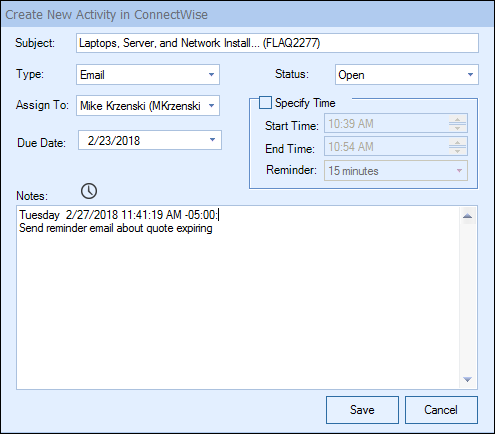This screenshot has height=434, width=495.
Task: Click the timestamp text 'Tuesday 2/27/2018 11:41:19 AM'
Action: click(x=100, y=215)
